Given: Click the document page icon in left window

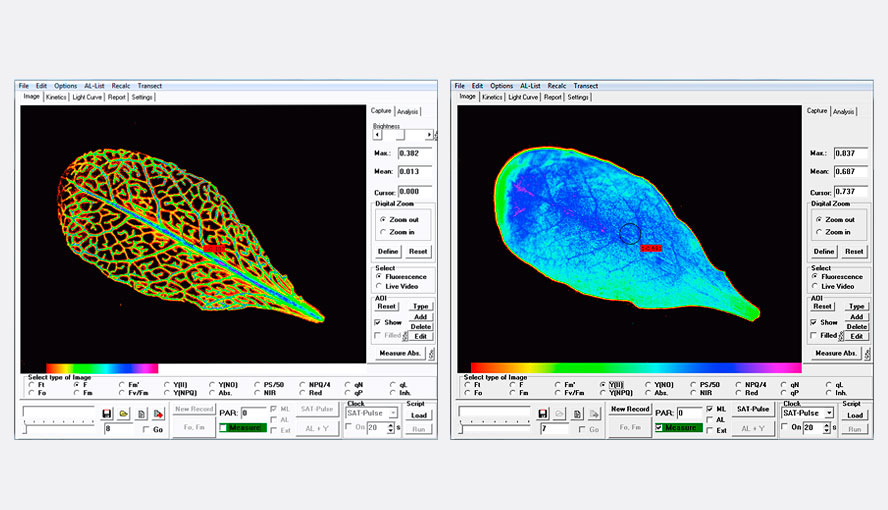Looking at the screenshot, I should [142, 414].
